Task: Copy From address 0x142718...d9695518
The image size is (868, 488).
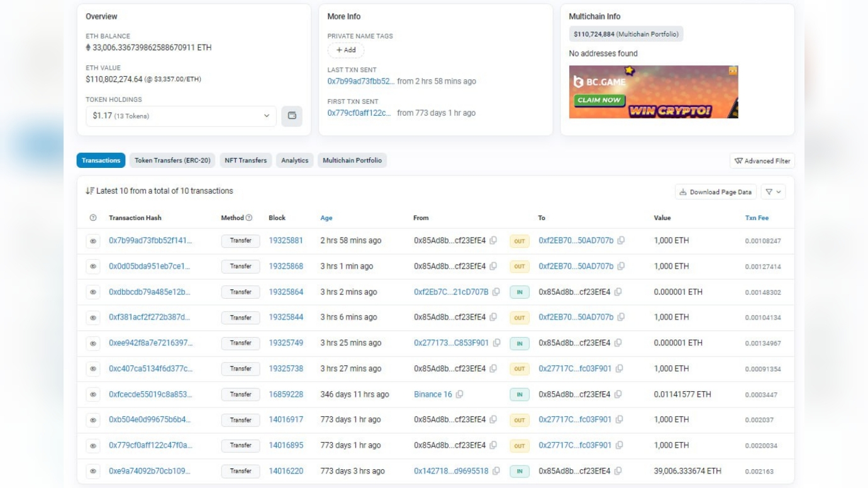Action: pyautogui.click(x=496, y=470)
